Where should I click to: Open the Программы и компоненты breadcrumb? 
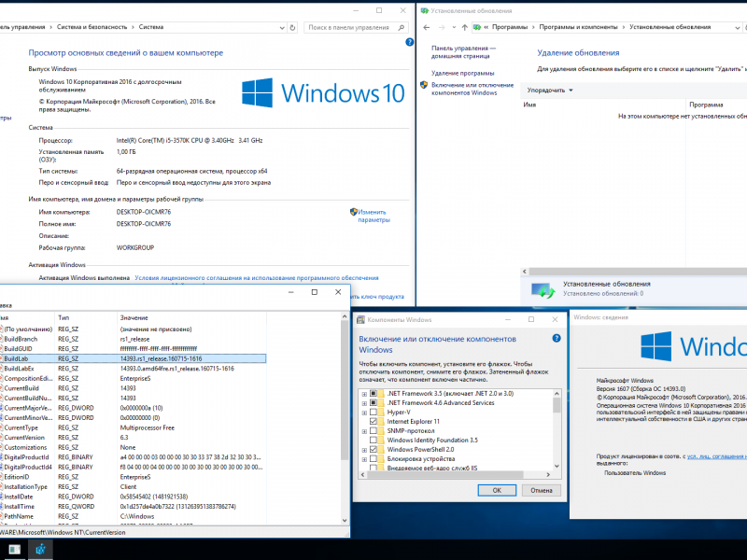[x=578, y=27]
